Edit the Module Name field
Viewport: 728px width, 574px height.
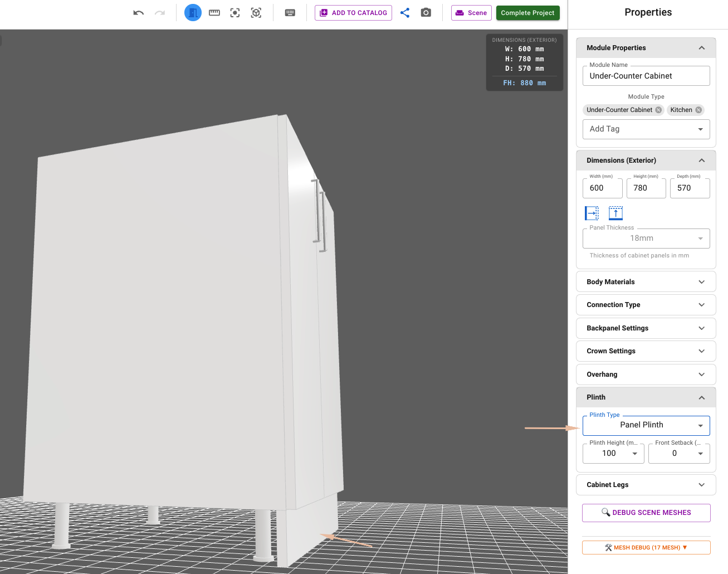pyautogui.click(x=646, y=76)
